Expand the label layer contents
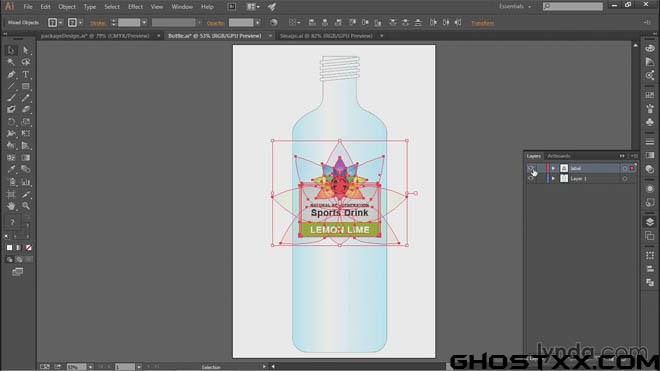The image size is (660, 371). click(x=554, y=168)
